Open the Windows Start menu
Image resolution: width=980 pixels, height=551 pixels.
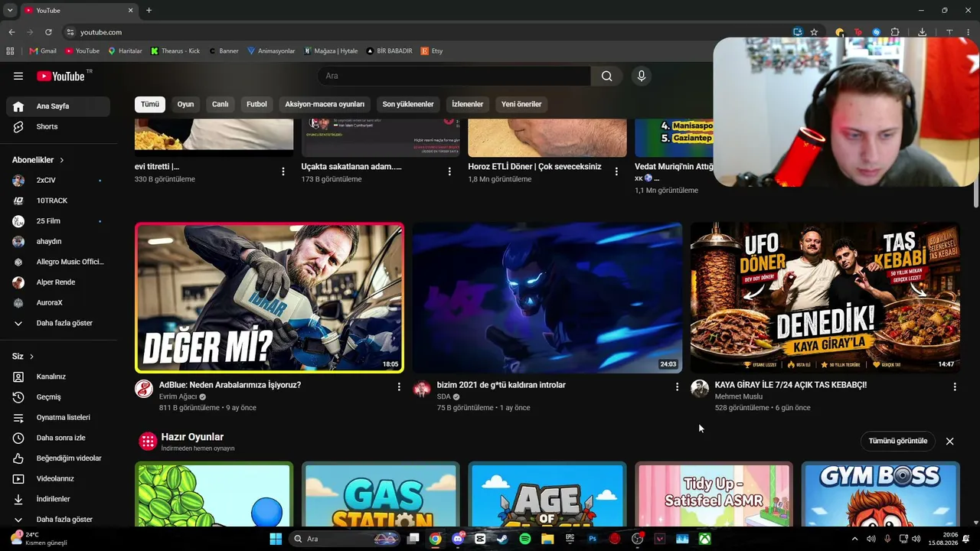click(x=276, y=539)
